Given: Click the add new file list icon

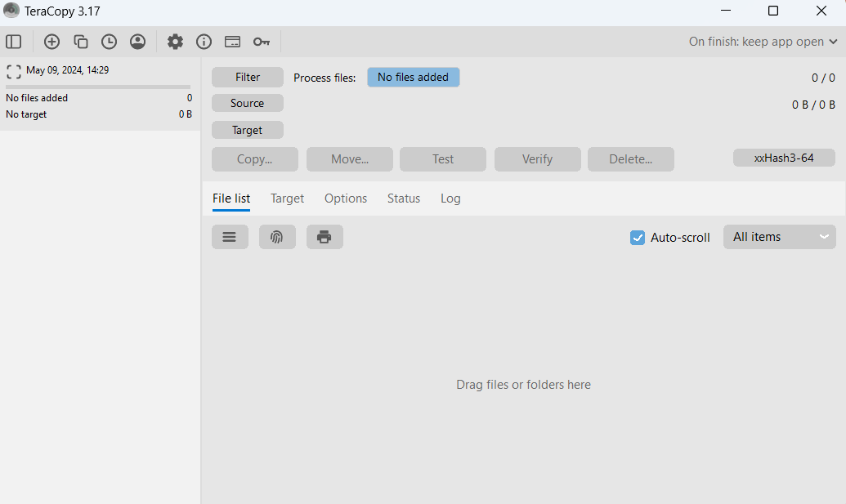Looking at the screenshot, I should tap(51, 42).
